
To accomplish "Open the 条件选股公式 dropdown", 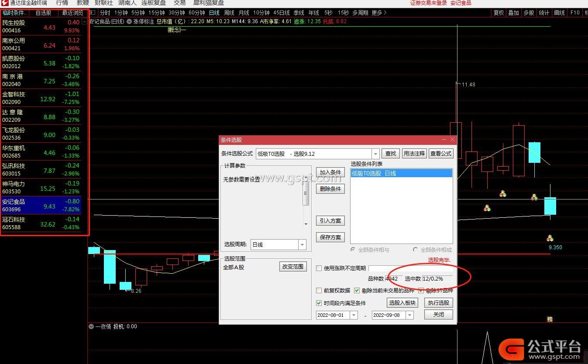I will pyautogui.click(x=375, y=154).
